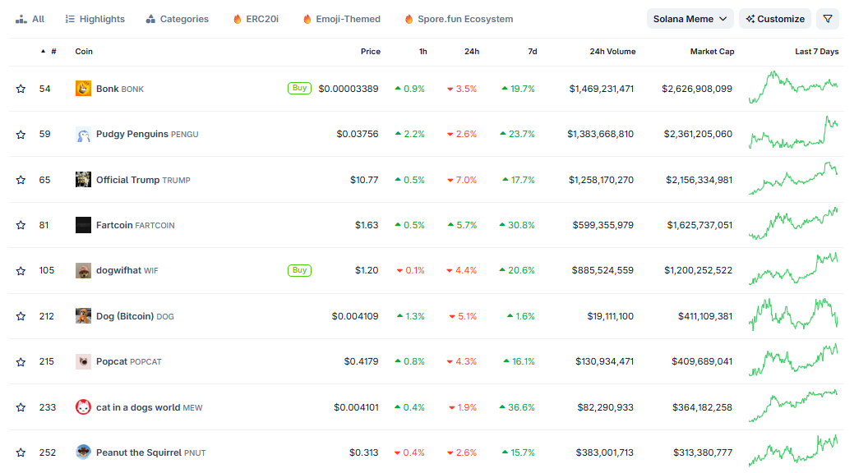
Task: Sort by Coin column header
Action: point(84,52)
